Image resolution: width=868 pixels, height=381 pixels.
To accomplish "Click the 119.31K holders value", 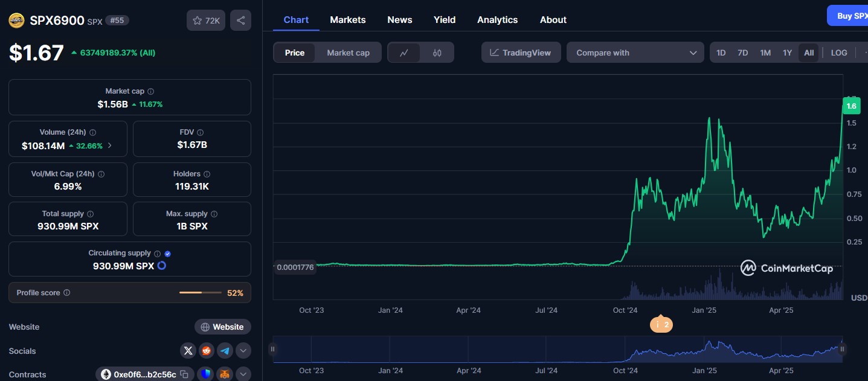I will pyautogui.click(x=191, y=187).
